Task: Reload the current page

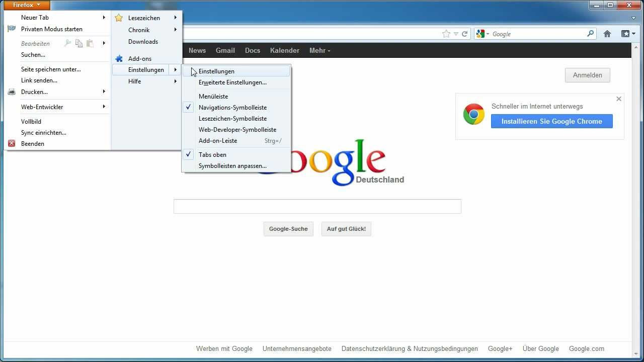Action: point(465,34)
